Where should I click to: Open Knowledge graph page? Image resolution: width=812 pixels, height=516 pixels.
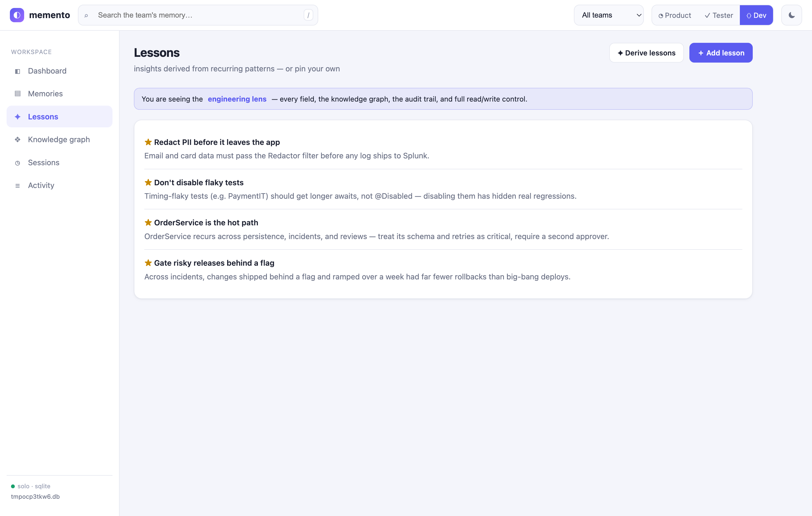[59, 140]
